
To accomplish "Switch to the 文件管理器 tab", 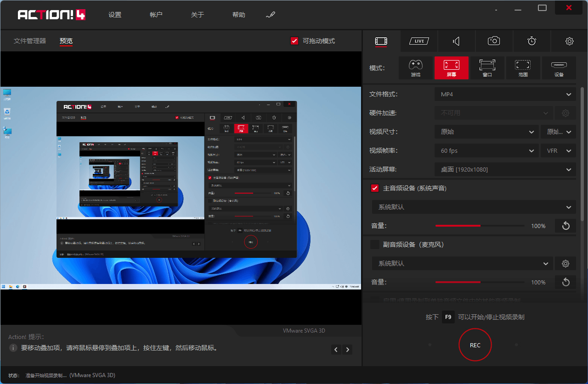I will (30, 41).
